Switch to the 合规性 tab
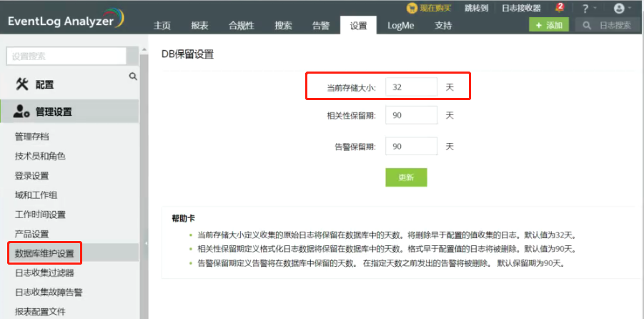Viewport: 644px width, 319px height. coord(242,26)
